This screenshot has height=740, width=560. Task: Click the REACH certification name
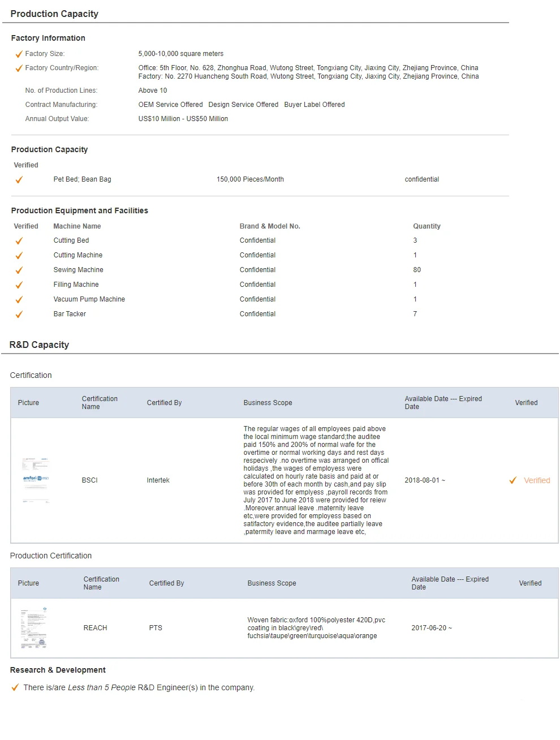pyautogui.click(x=95, y=628)
